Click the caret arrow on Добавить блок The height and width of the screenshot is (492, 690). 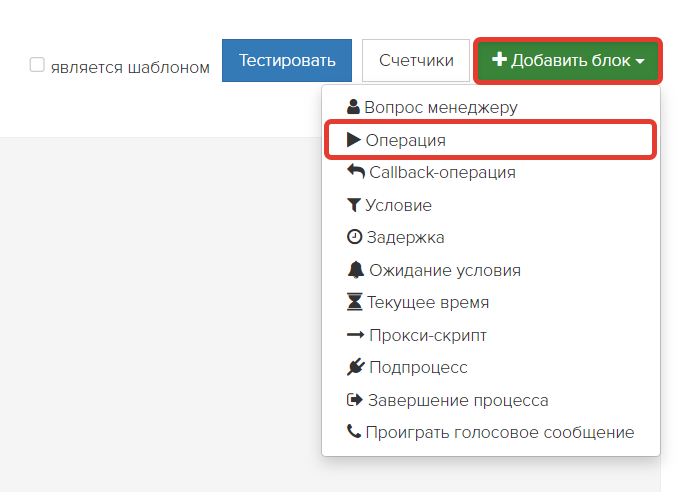tap(640, 62)
